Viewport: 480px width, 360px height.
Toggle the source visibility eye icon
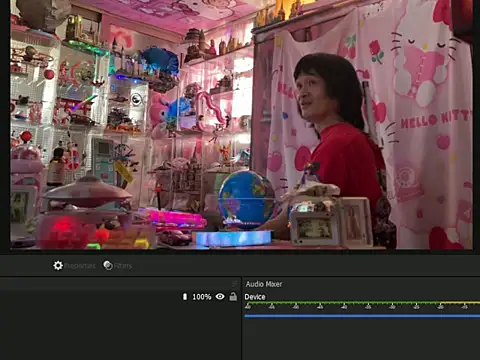pos(220,296)
